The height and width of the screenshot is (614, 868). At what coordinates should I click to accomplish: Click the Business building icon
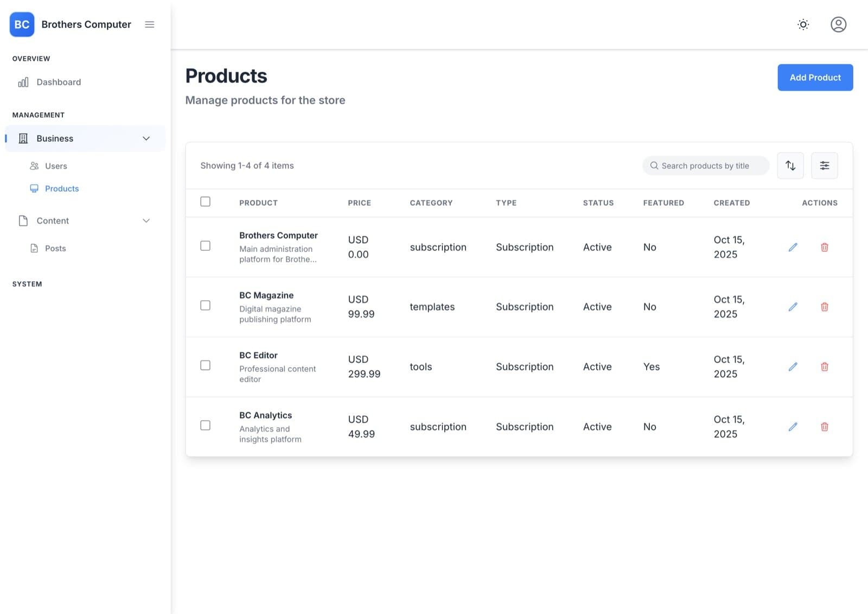tap(23, 138)
